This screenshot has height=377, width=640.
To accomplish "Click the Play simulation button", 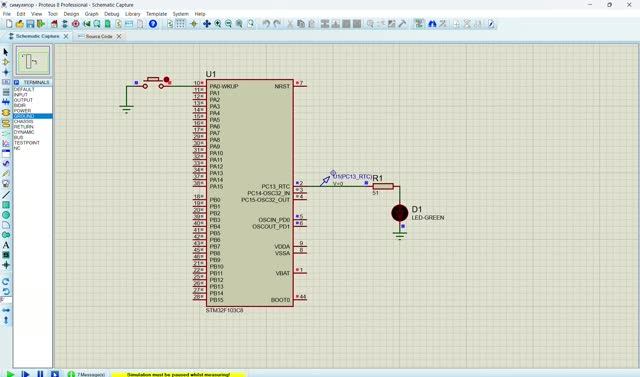I will (10, 374).
